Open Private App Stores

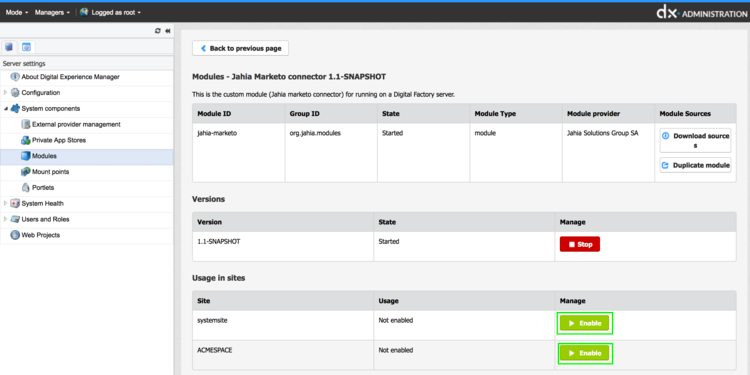59,140
